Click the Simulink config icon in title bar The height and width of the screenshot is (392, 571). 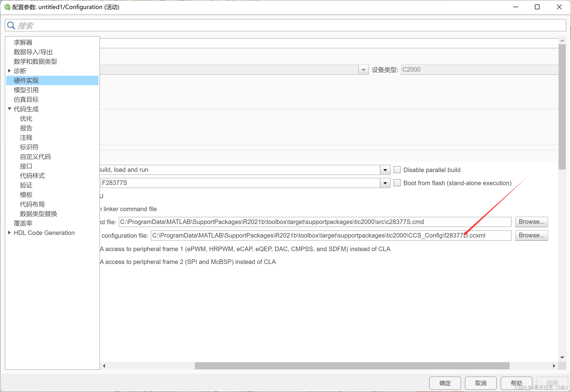[7, 7]
